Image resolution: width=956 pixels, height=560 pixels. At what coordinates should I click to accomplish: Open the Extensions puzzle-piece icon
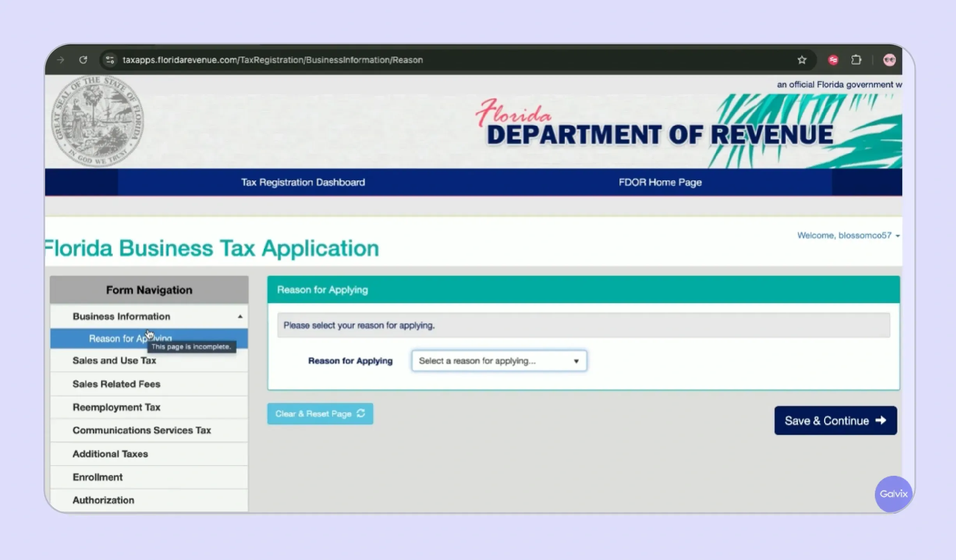(x=856, y=60)
